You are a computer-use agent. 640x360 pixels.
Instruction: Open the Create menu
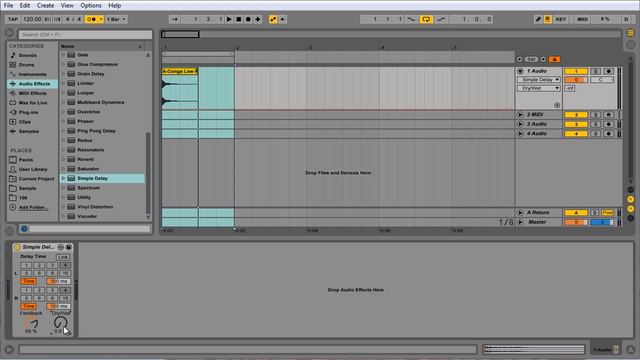click(x=45, y=5)
